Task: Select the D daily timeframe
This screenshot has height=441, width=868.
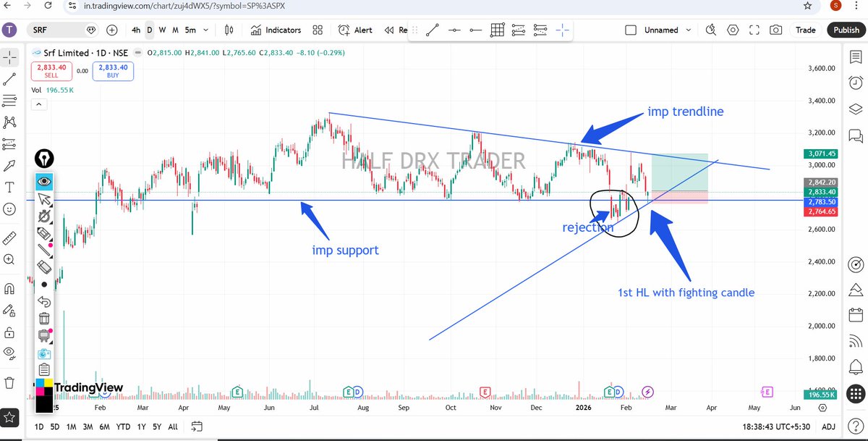Action: (150, 30)
